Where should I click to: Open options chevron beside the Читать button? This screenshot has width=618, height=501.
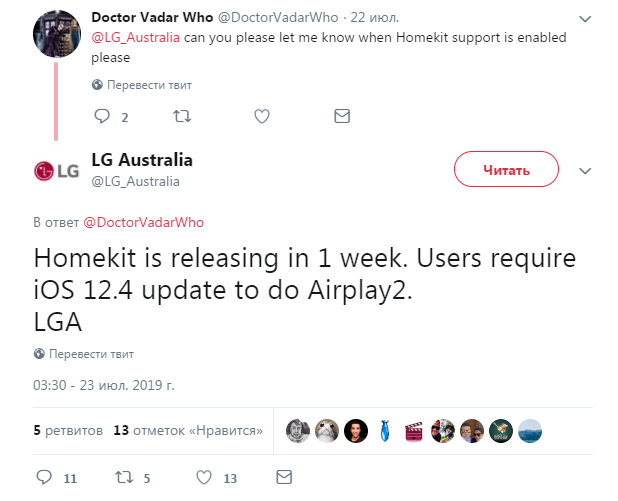[586, 171]
